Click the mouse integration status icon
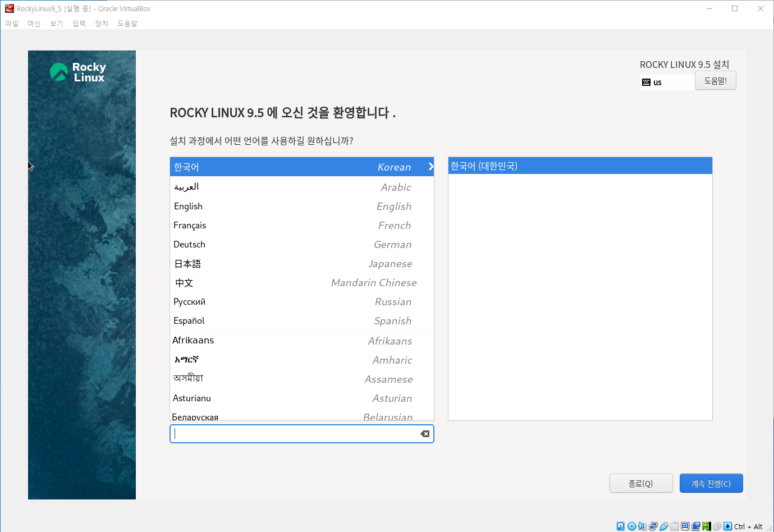The image size is (774, 532). 717,526
